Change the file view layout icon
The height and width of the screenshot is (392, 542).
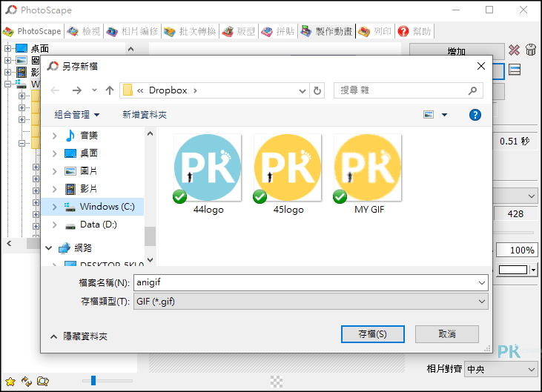pos(429,115)
